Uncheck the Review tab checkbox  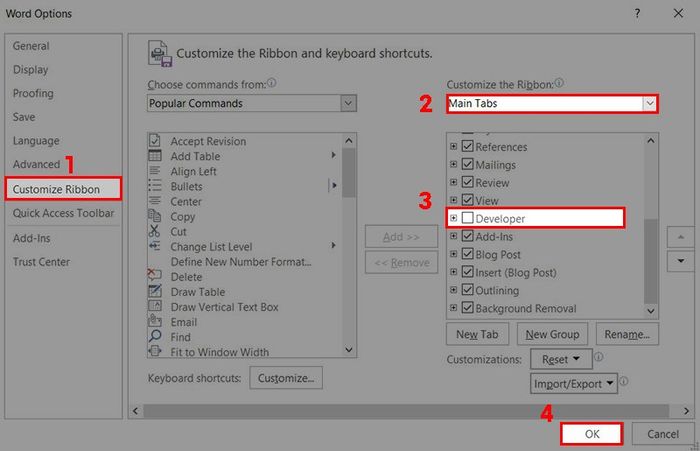pyautogui.click(x=467, y=182)
